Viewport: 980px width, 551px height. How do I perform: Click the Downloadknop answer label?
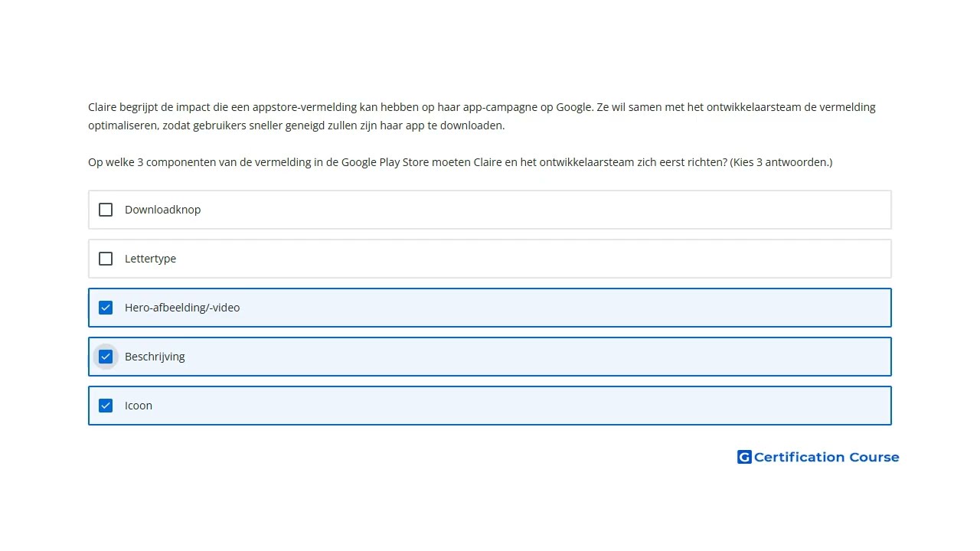pyautogui.click(x=162, y=210)
